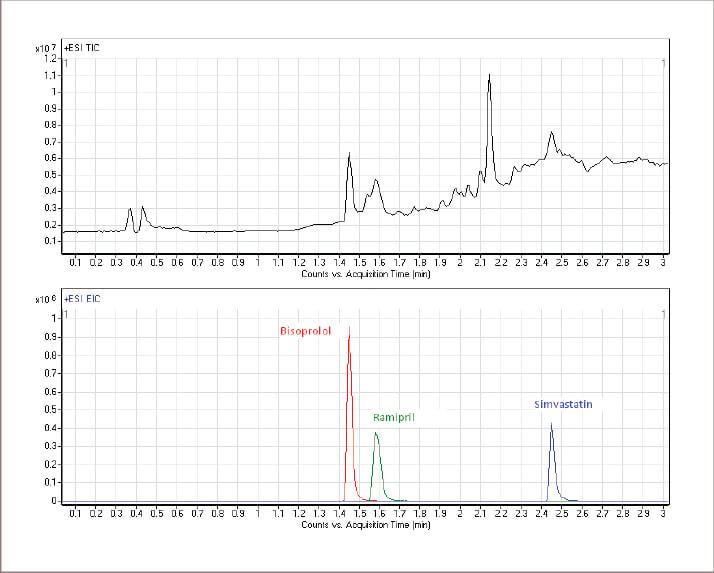Click the red Bisoprolol peak apex

point(349,327)
